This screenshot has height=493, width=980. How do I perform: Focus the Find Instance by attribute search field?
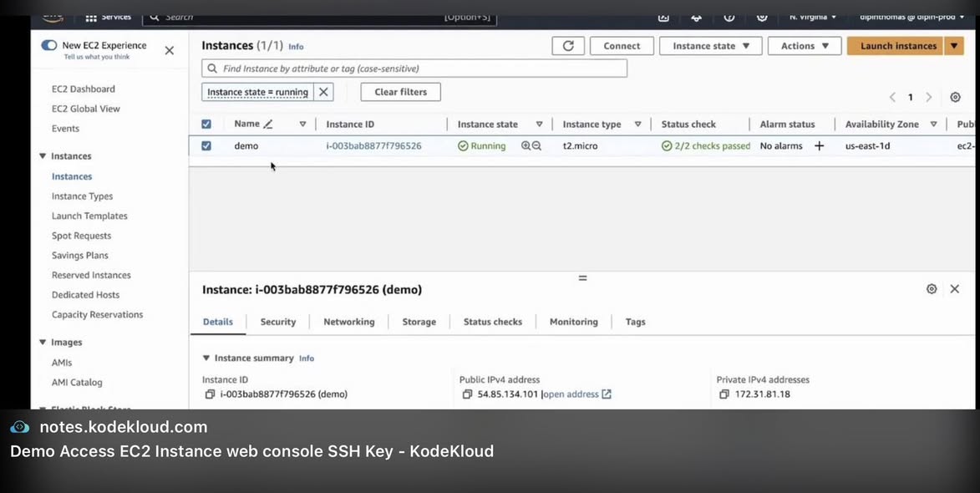(x=414, y=69)
